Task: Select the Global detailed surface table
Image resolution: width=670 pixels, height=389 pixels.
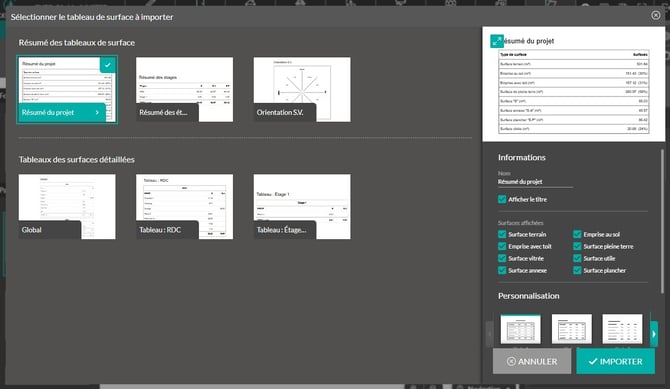Action: tap(67, 206)
